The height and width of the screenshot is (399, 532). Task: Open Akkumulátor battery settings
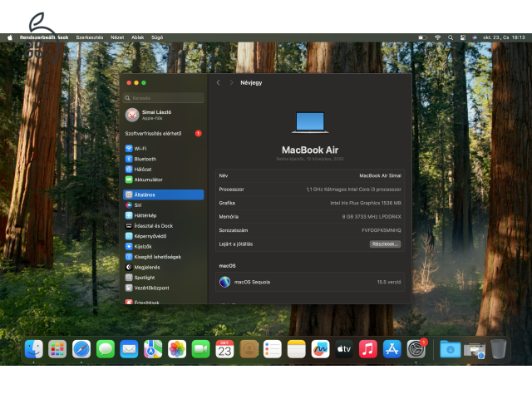coord(148,180)
